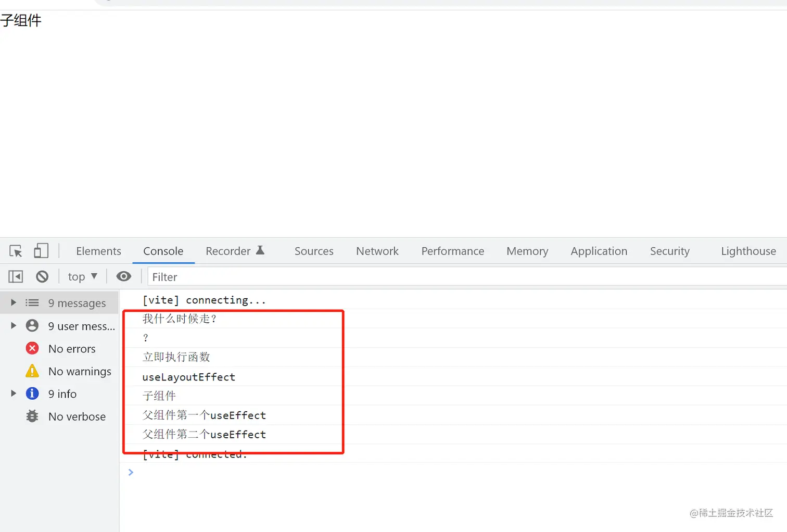Image resolution: width=787 pixels, height=532 pixels.
Task: Switch to the Elements tab
Action: point(98,251)
